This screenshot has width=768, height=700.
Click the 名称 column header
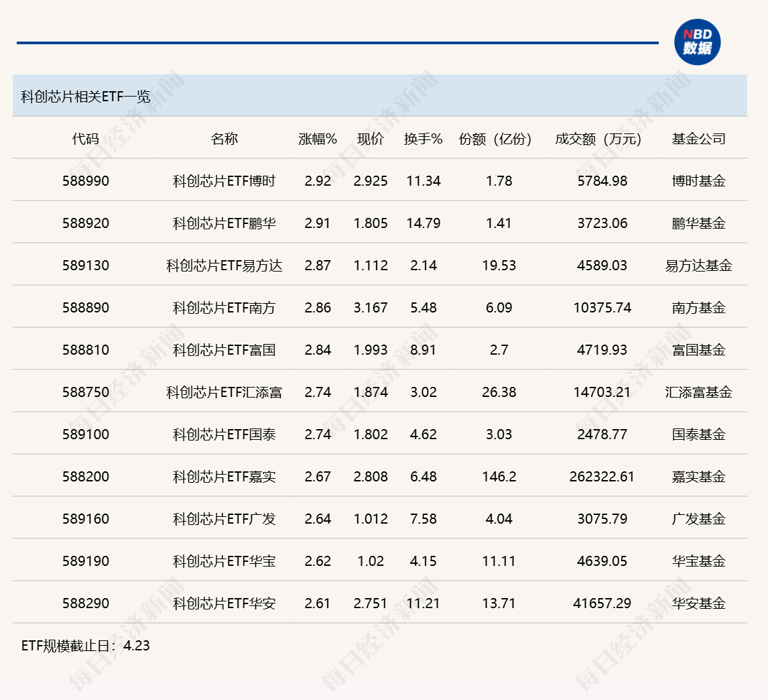coord(225,139)
